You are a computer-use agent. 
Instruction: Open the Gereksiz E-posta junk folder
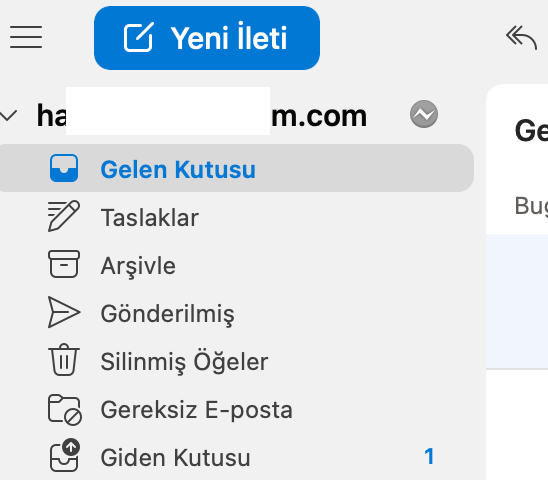[236, 409]
